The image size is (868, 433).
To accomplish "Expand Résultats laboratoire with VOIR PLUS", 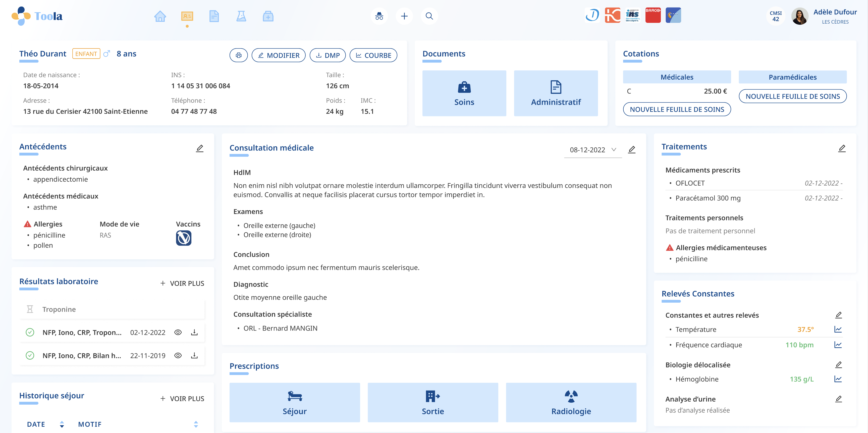I will pyautogui.click(x=182, y=283).
